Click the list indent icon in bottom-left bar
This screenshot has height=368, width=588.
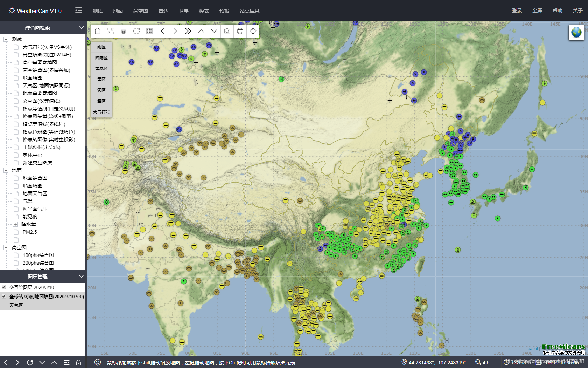coord(66,362)
